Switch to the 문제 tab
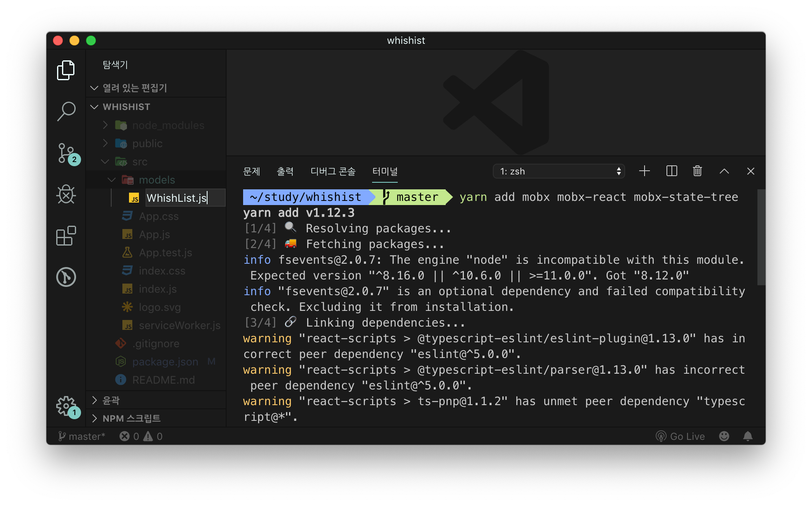812x506 pixels. coord(251,171)
